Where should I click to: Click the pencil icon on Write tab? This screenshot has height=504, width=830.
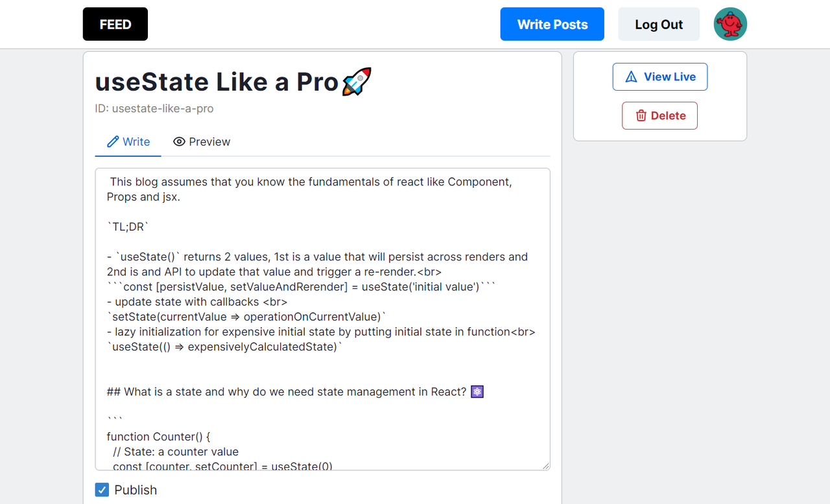click(113, 142)
